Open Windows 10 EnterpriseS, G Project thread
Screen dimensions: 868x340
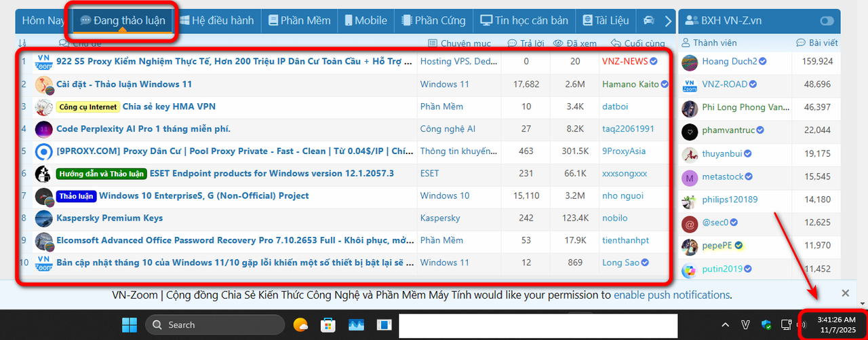(204, 195)
